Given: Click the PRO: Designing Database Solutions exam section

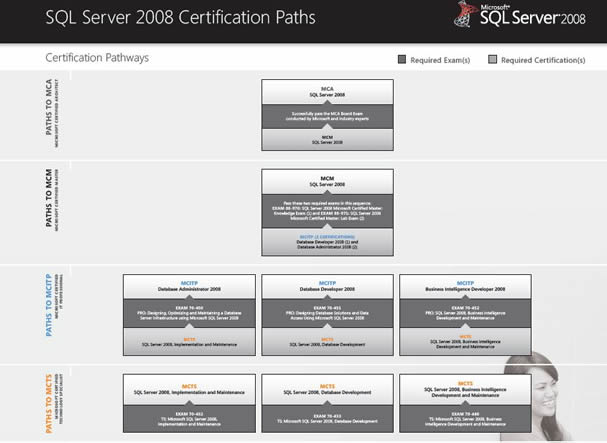Looking at the screenshot, I should coord(328,313).
